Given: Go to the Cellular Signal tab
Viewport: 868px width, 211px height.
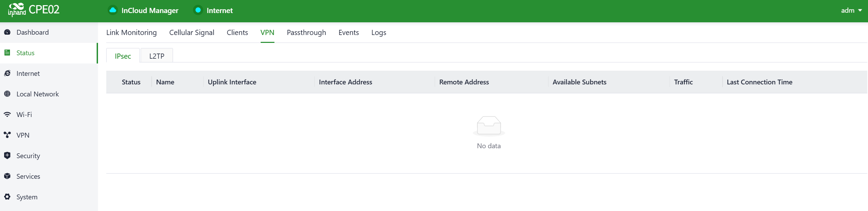Looking at the screenshot, I should click(192, 33).
